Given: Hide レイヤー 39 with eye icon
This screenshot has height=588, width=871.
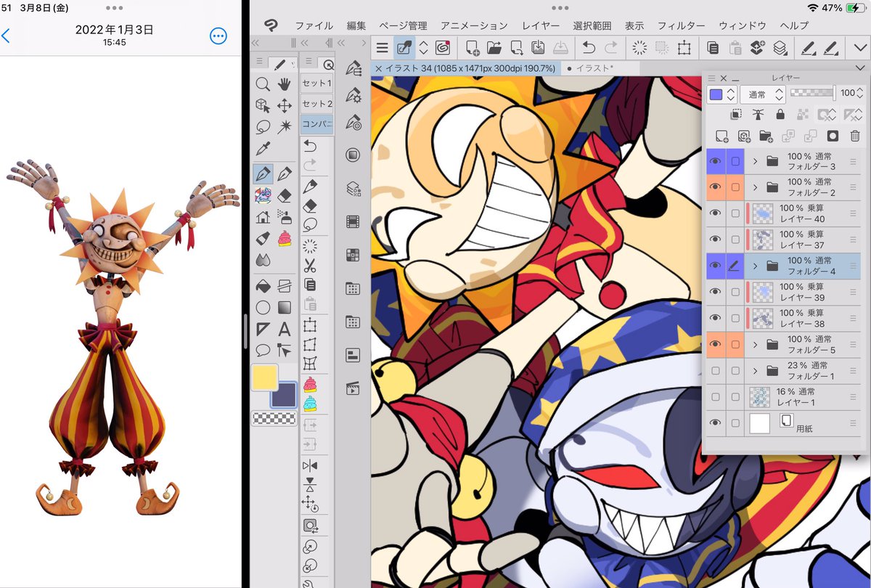Looking at the screenshot, I should [x=715, y=292].
